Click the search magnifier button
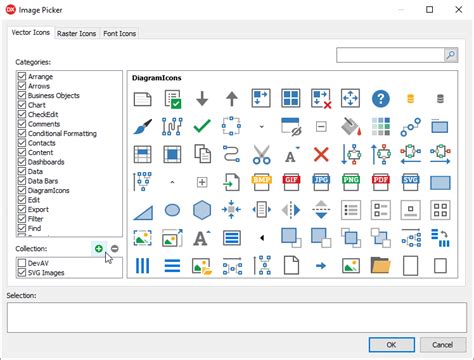This screenshot has height=360, width=474. click(x=451, y=55)
